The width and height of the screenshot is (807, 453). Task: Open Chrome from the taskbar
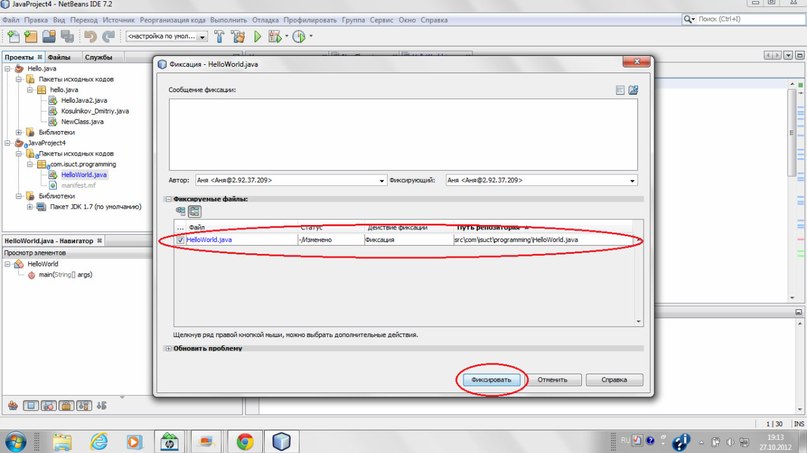(245, 442)
